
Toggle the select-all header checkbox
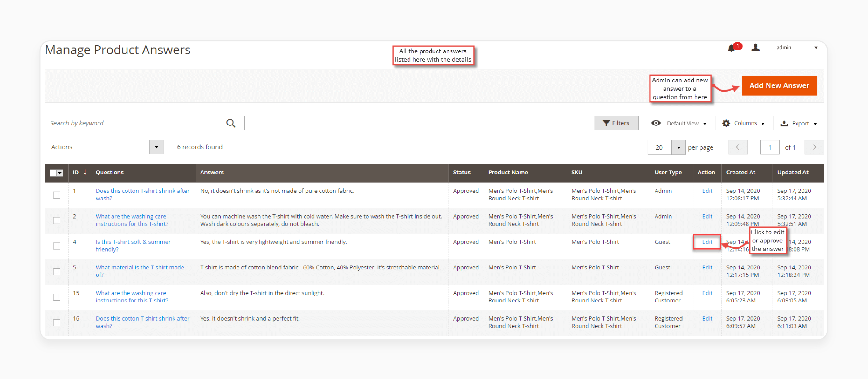tap(53, 173)
